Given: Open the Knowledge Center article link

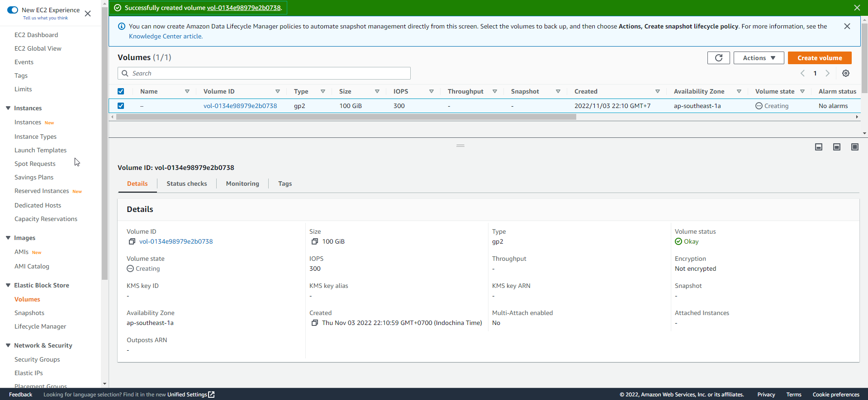Looking at the screenshot, I should coord(166,36).
